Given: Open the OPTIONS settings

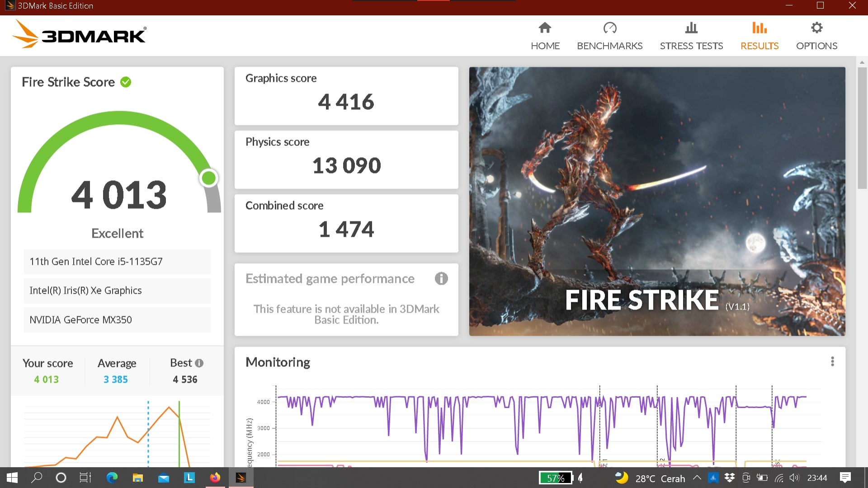Looking at the screenshot, I should (x=816, y=36).
